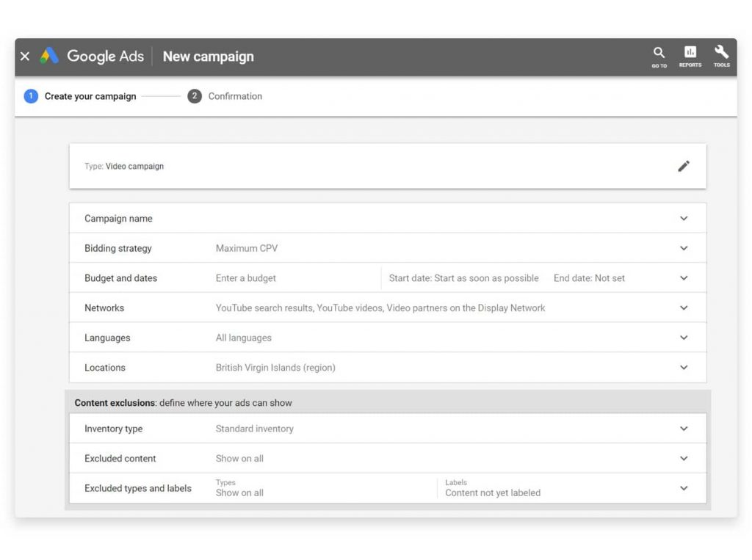The height and width of the screenshot is (560, 752).
Task: Click the Enter a budget field
Action: (245, 278)
